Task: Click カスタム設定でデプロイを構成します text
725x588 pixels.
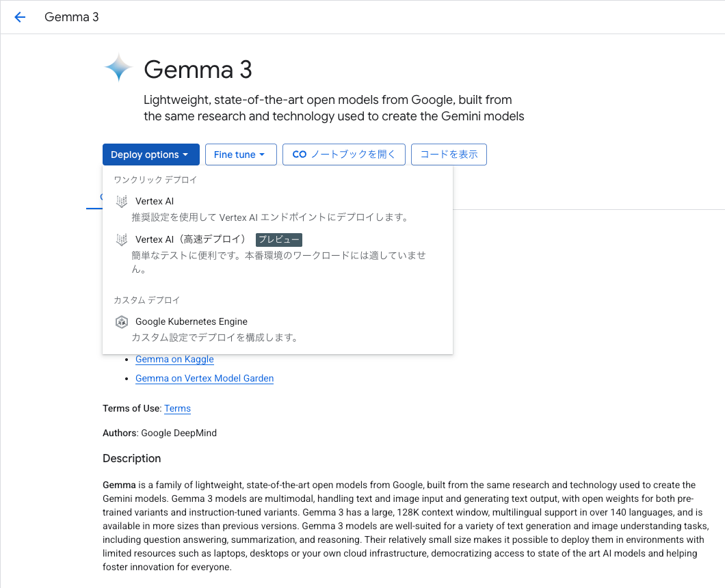Action: click(215, 338)
